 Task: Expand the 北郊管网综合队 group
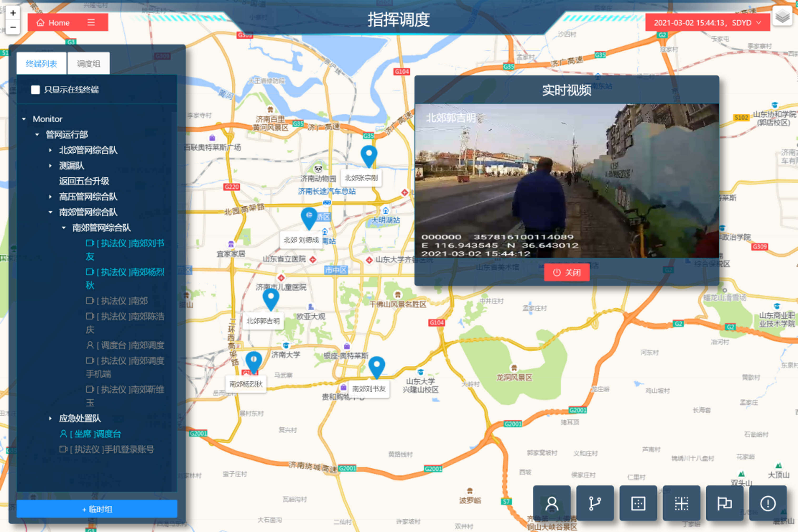[x=50, y=150]
